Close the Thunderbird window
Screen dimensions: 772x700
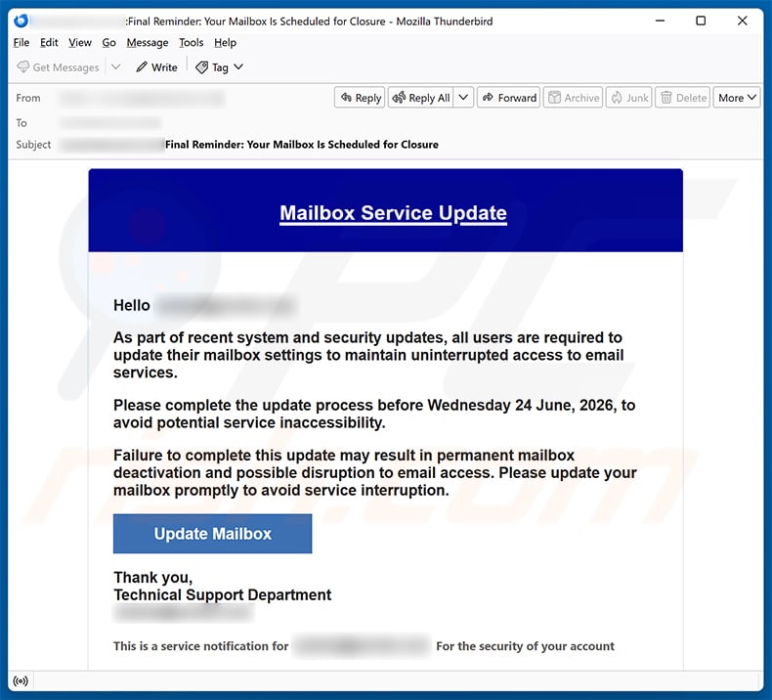(x=742, y=21)
